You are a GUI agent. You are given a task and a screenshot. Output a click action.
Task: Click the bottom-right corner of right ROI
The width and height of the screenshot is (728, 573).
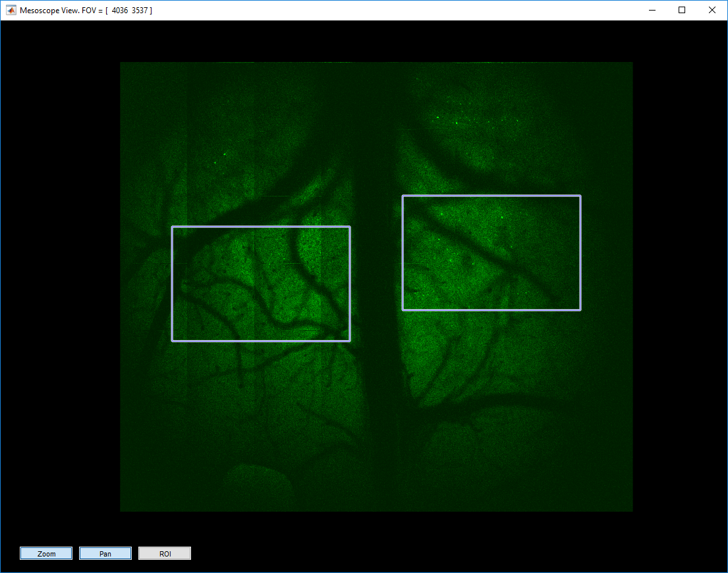pos(580,310)
